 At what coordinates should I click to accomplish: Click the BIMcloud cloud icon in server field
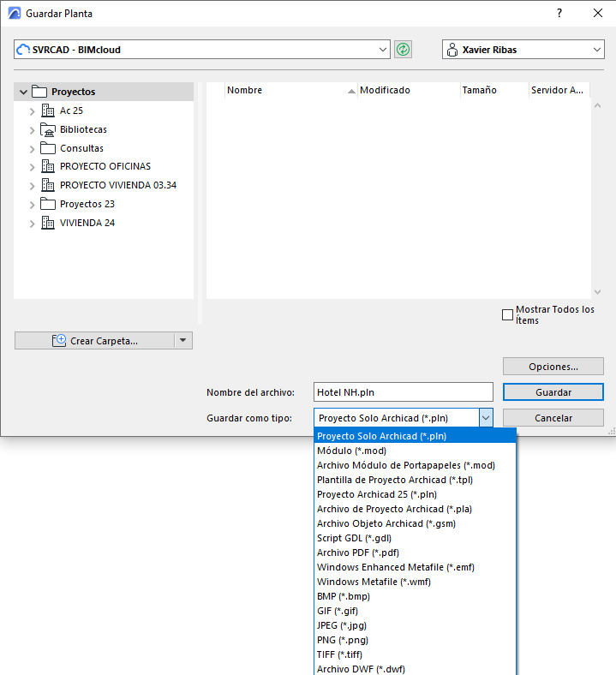point(23,50)
